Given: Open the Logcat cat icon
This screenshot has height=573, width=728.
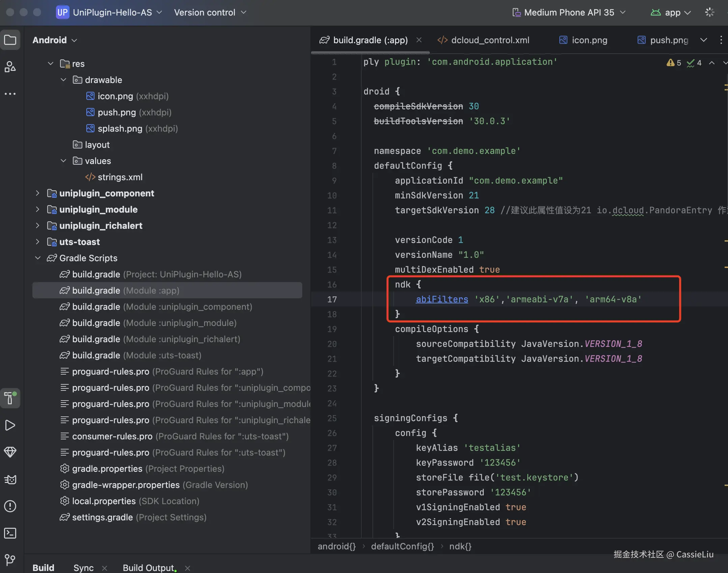Looking at the screenshot, I should pyautogui.click(x=10, y=479).
